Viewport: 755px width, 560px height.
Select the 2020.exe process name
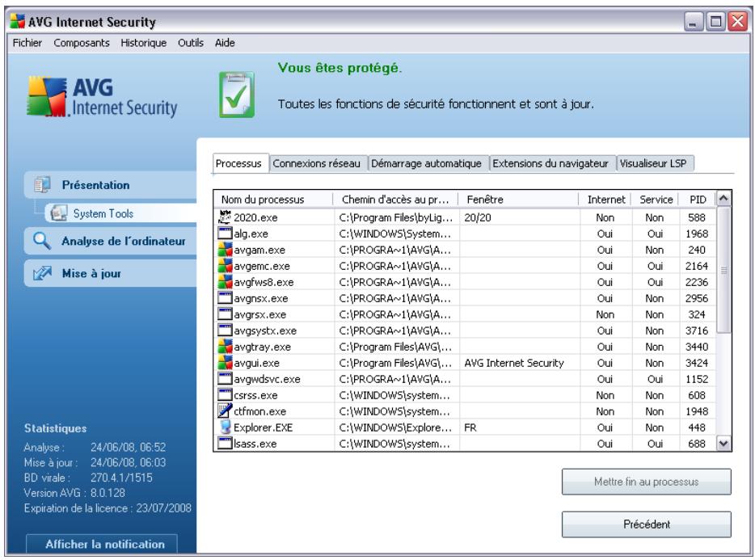[255, 217]
